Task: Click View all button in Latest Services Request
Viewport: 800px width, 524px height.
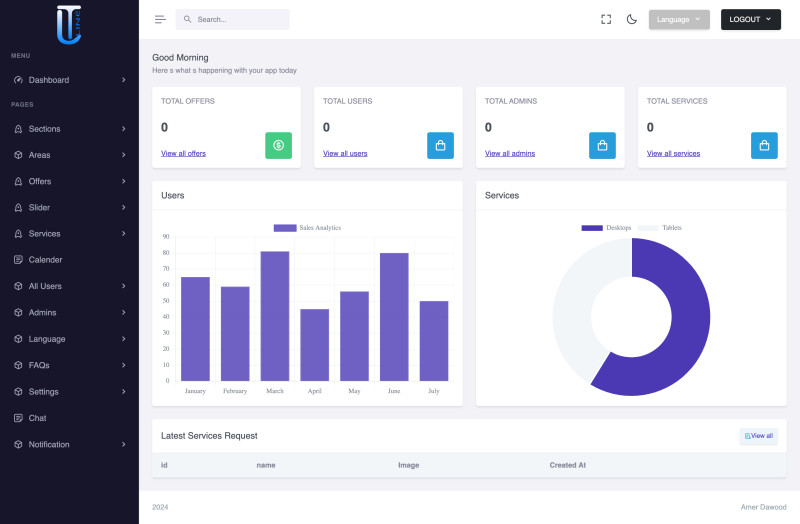Action: (x=758, y=436)
